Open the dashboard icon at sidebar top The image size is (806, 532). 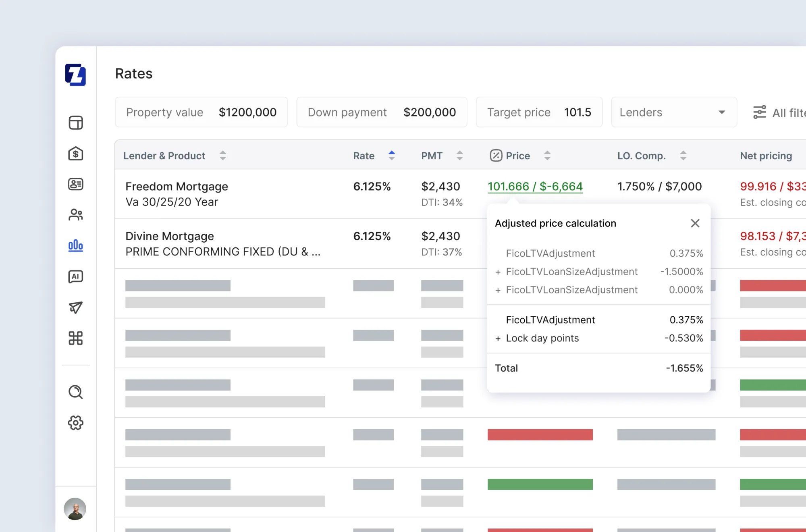tap(75, 123)
